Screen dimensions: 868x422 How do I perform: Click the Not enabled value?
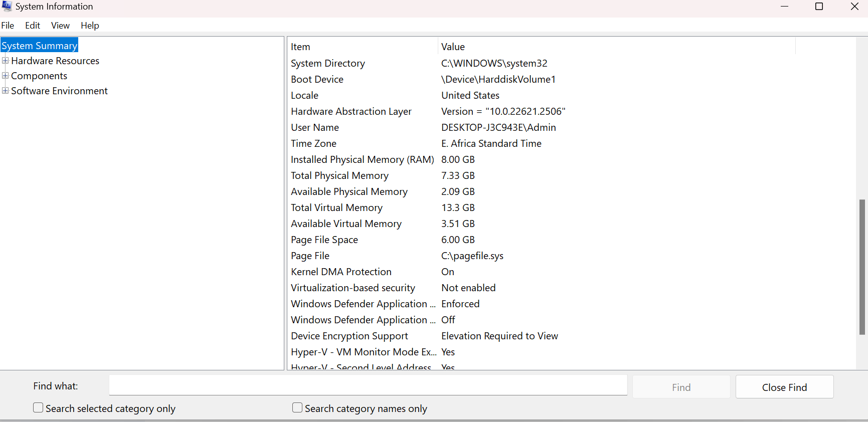click(468, 288)
